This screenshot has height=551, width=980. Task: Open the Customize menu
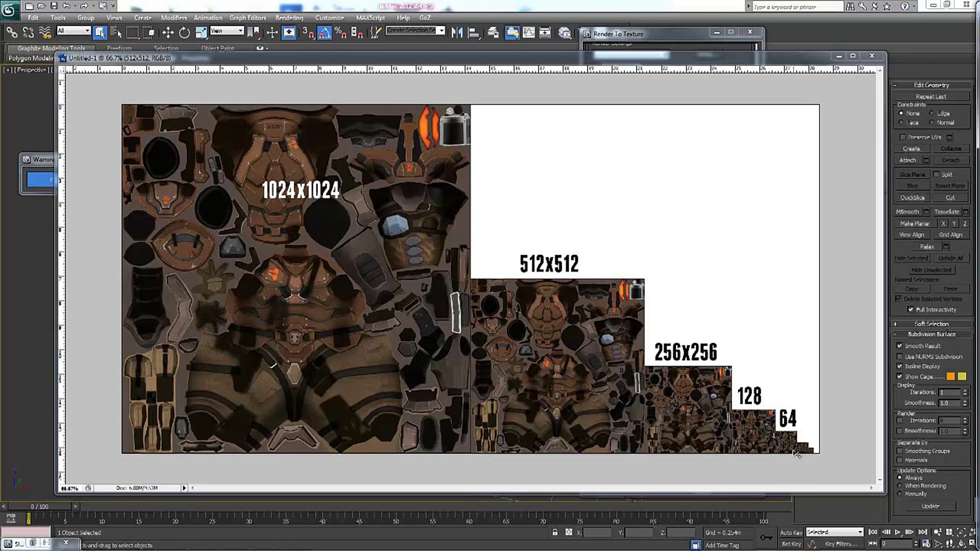tap(329, 18)
